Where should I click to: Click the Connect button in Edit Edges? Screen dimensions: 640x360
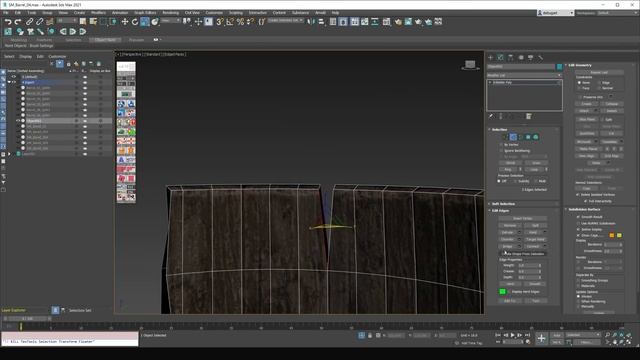533,247
